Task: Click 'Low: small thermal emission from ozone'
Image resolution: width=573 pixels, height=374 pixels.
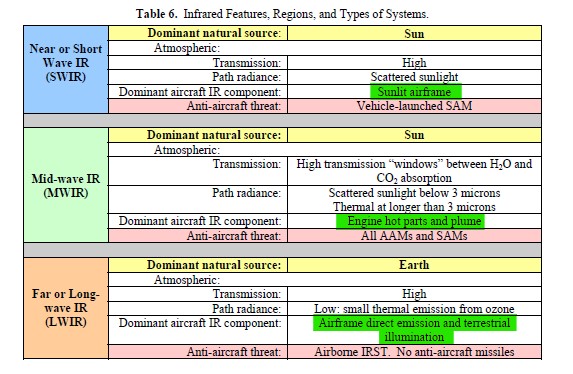Action: click(x=414, y=309)
